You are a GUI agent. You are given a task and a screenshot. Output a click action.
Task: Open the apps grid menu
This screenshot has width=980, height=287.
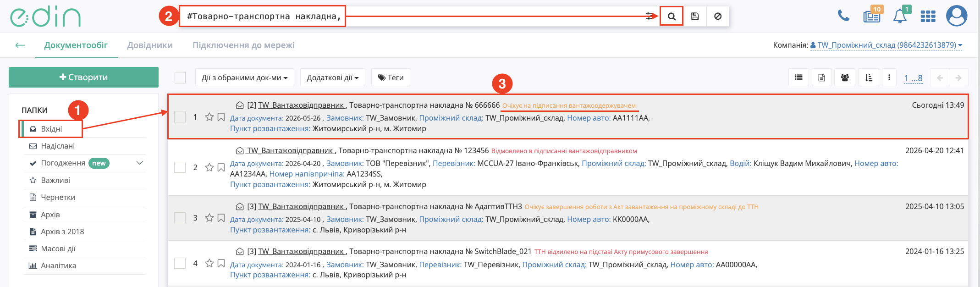[928, 17]
